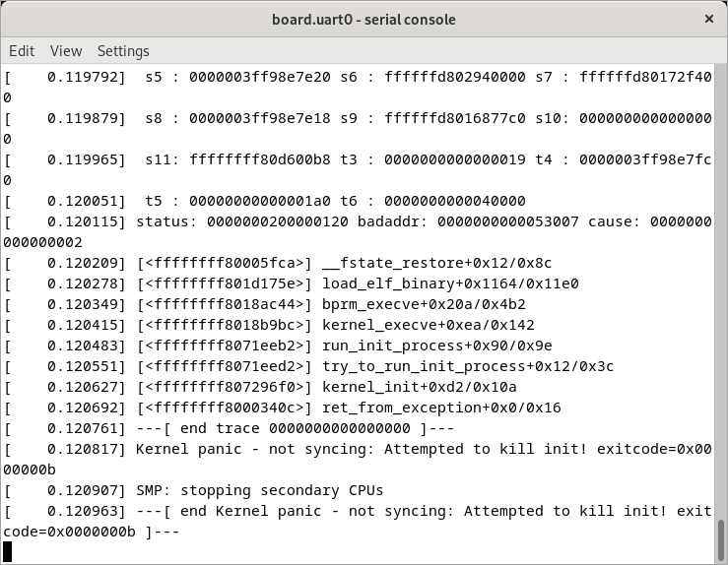Click the empty scrollbar track above the thumb

point(722,295)
